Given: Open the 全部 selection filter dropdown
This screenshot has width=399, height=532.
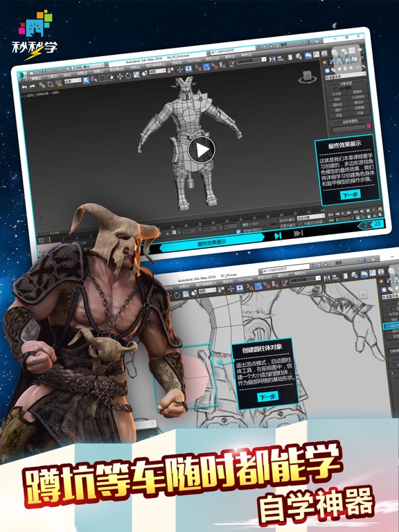Looking at the screenshot, I should click(x=73, y=81).
